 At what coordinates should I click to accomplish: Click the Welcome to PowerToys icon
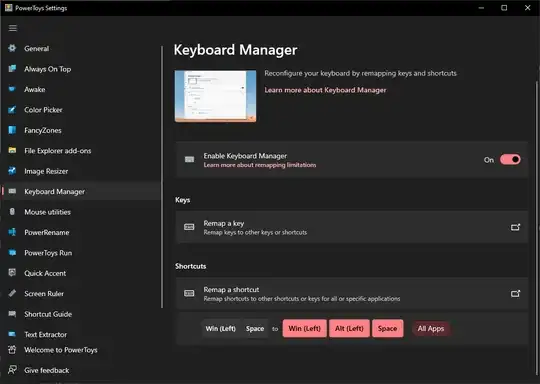click(12, 350)
